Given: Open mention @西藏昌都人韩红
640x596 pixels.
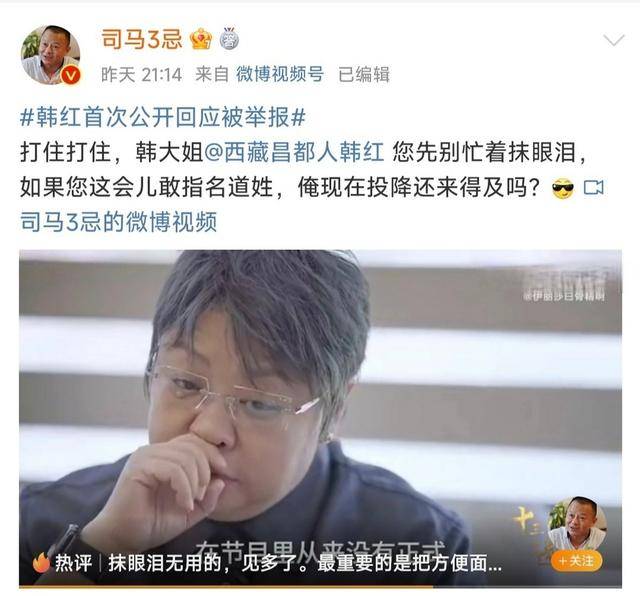Looking at the screenshot, I should click(x=293, y=153).
